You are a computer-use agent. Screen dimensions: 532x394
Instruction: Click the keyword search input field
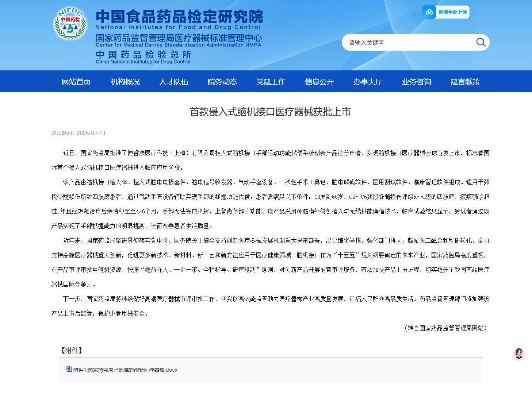409,43
